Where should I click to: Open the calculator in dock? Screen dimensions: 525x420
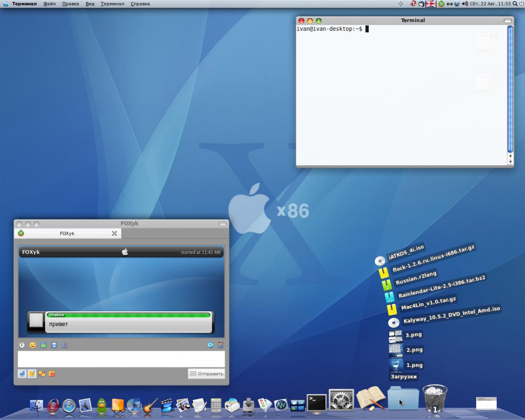coord(216,406)
